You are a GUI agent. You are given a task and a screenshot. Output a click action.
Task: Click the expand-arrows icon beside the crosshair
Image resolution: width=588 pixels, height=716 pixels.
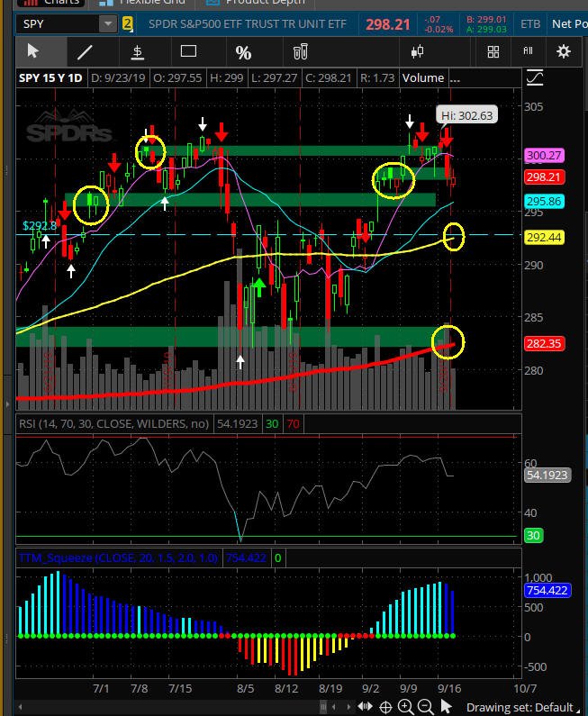pos(365,707)
